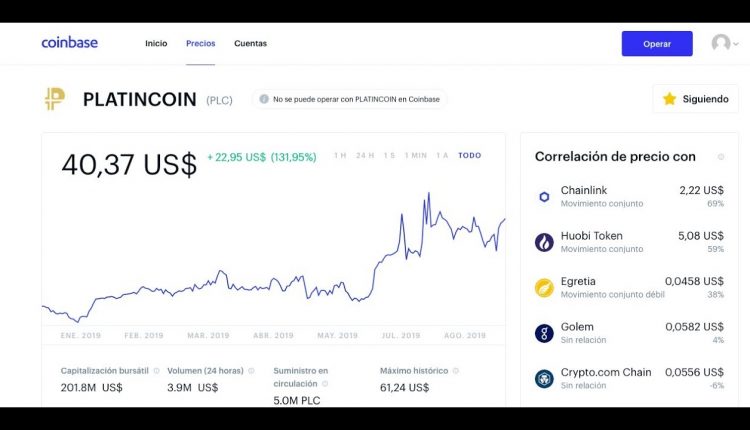Image resolution: width=750 pixels, height=430 pixels.
Task: Open the Chainlink hexagon icon
Action: tap(544, 197)
